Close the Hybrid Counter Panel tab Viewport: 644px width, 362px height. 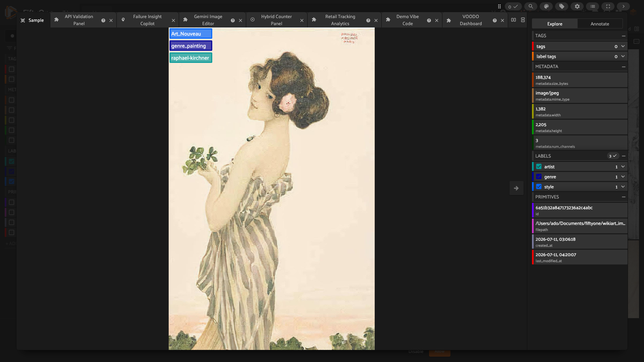pos(302,20)
